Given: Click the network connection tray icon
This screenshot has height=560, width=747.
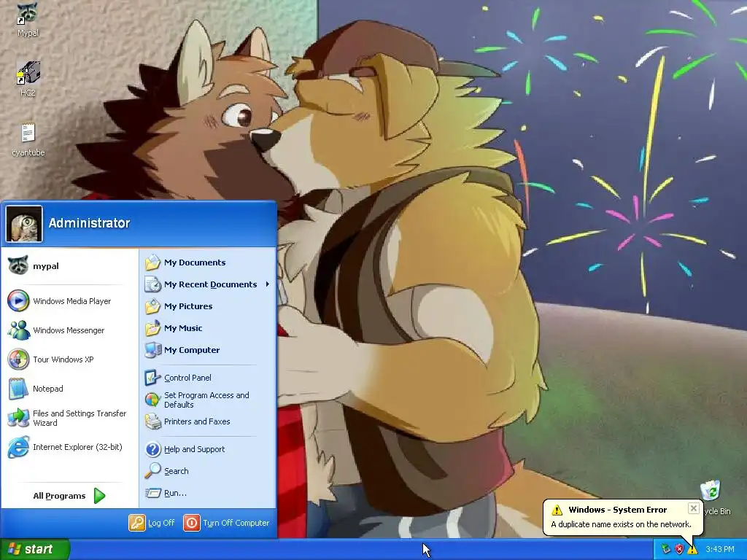Looking at the screenshot, I should pos(665,550).
